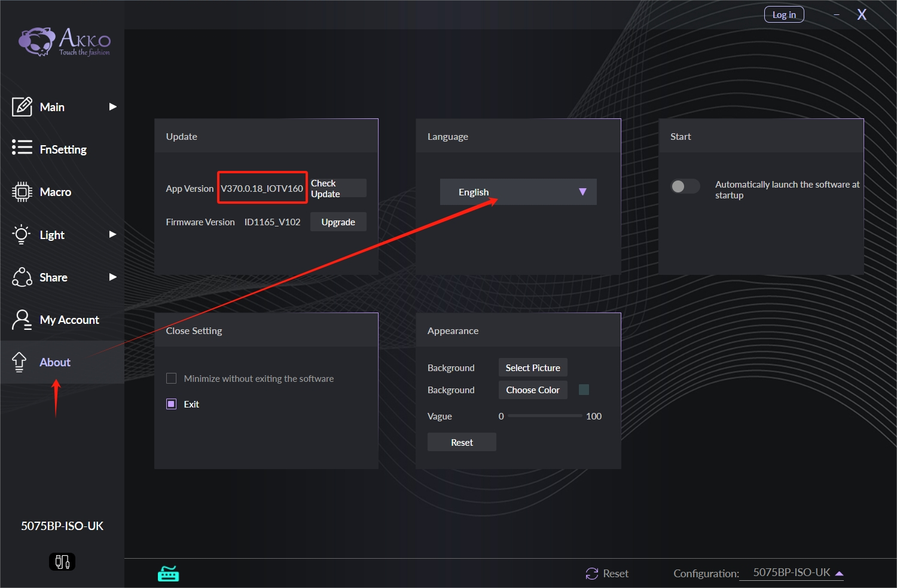Select the About menu item
Viewport: 897px width, 588px height.
pyautogui.click(x=55, y=362)
